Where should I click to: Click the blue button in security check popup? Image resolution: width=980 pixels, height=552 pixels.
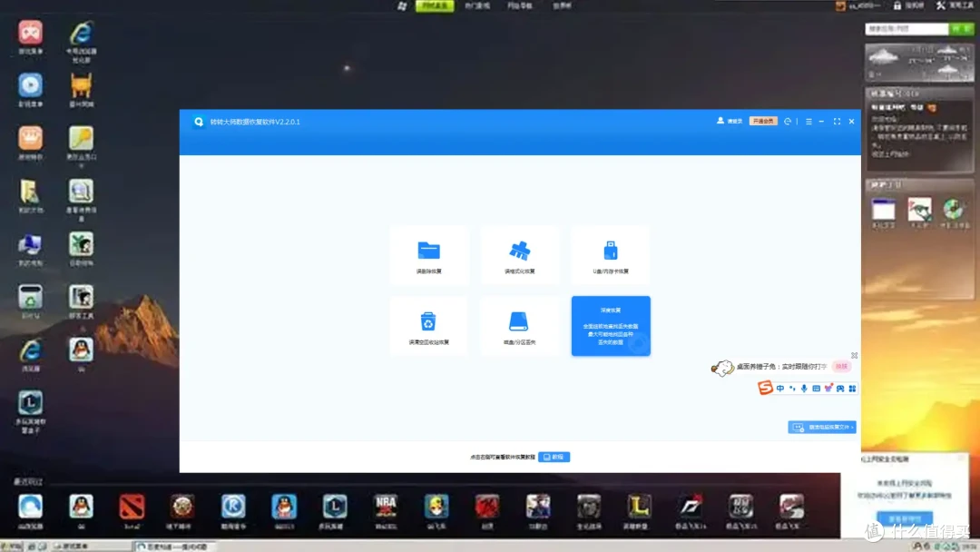[x=905, y=518]
